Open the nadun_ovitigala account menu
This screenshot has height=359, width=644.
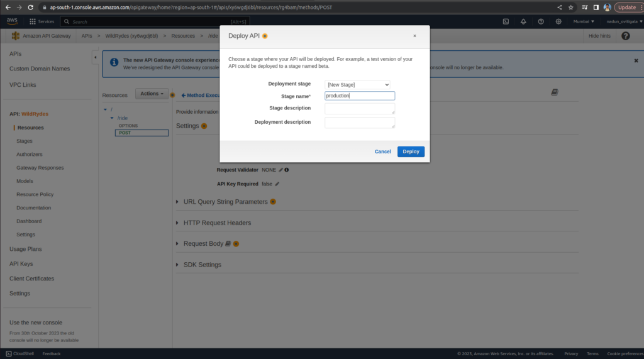tap(625, 21)
